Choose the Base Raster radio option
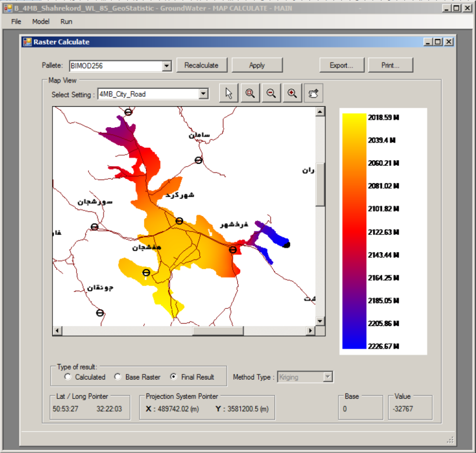This screenshot has width=476, height=453. click(x=118, y=377)
